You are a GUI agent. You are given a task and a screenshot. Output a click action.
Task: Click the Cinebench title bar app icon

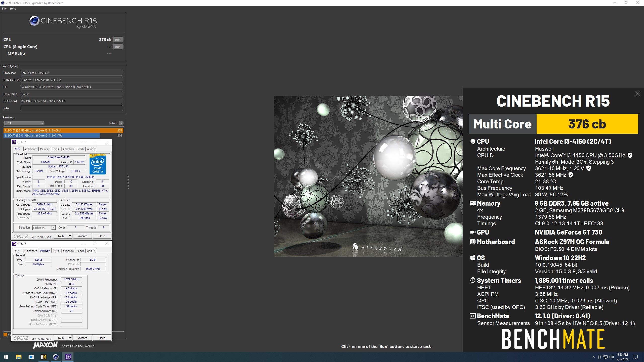tap(3, 3)
